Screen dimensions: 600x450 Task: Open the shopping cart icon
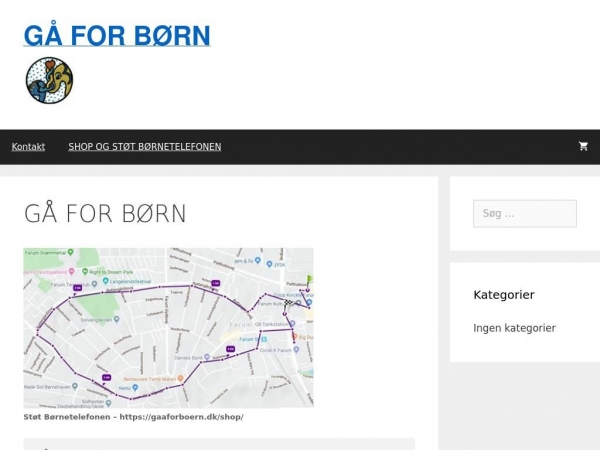pos(583,146)
